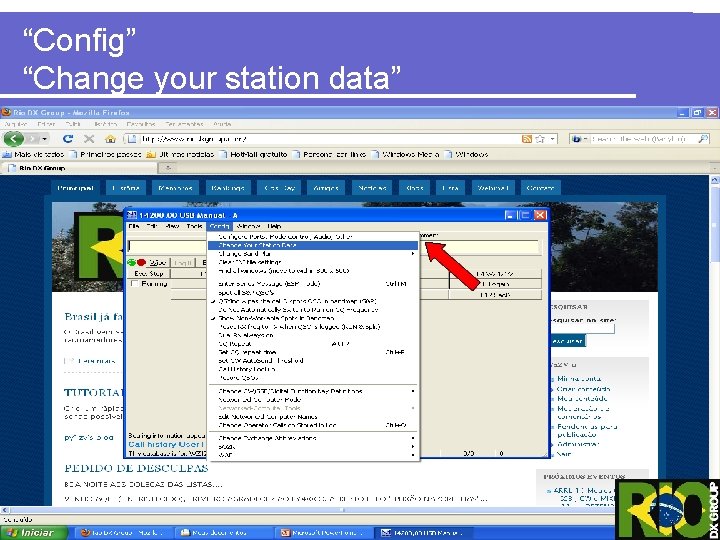
Task: Click the page icon beside the URL
Action: (x=132, y=139)
